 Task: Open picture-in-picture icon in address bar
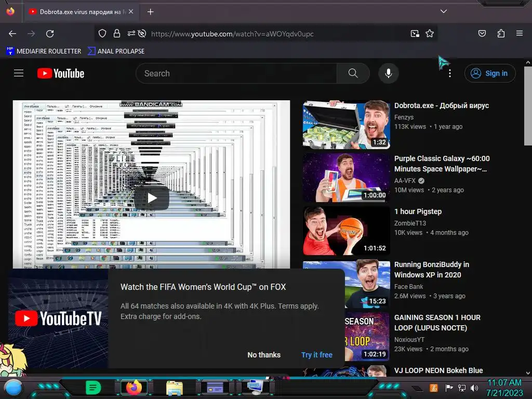point(415,33)
